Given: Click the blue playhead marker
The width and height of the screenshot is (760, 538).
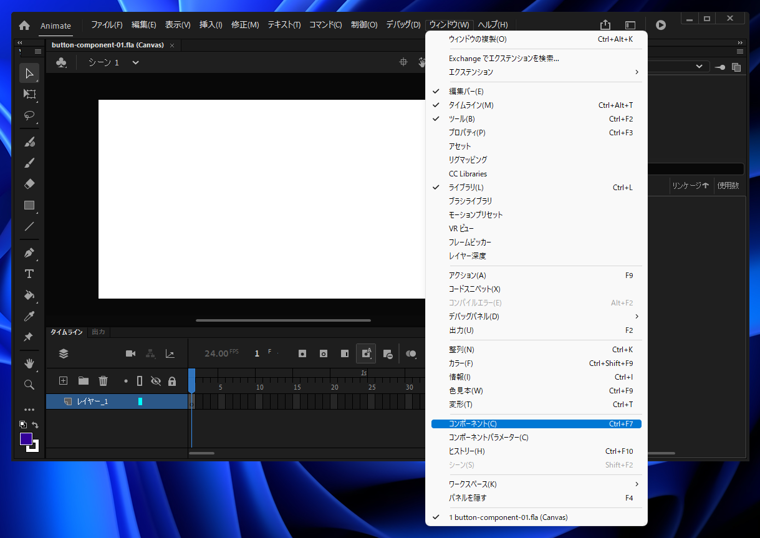Looking at the screenshot, I should [x=192, y=380].
